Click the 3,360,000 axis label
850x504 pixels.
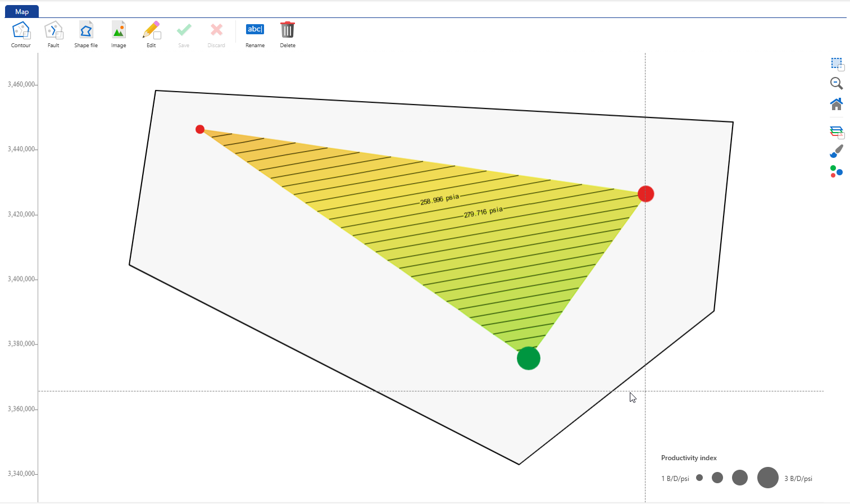(21, 408)
